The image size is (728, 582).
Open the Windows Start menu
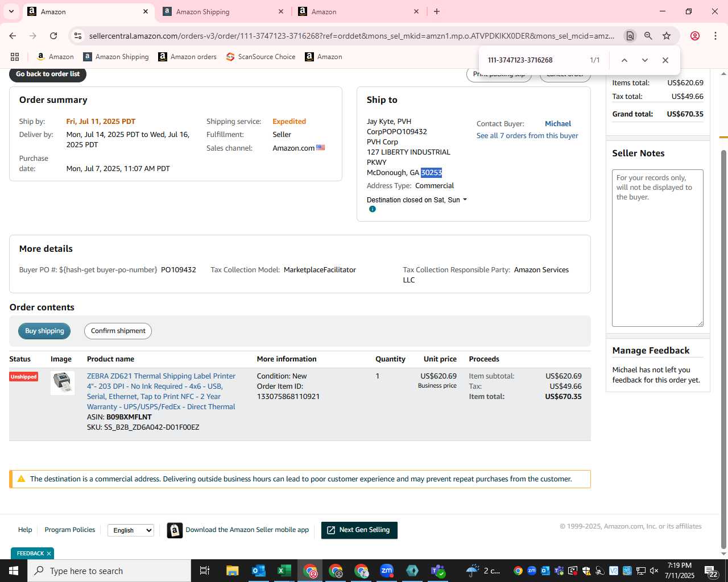14,571
